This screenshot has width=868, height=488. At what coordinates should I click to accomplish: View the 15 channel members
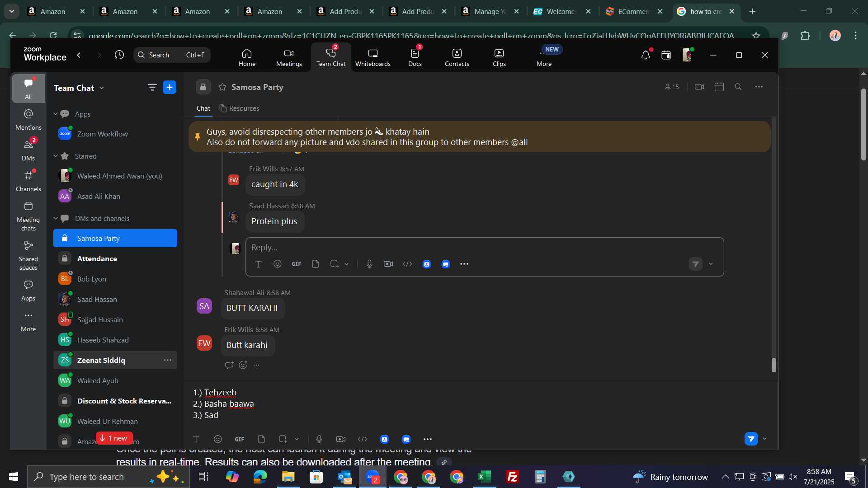click(x=672, y=87)
